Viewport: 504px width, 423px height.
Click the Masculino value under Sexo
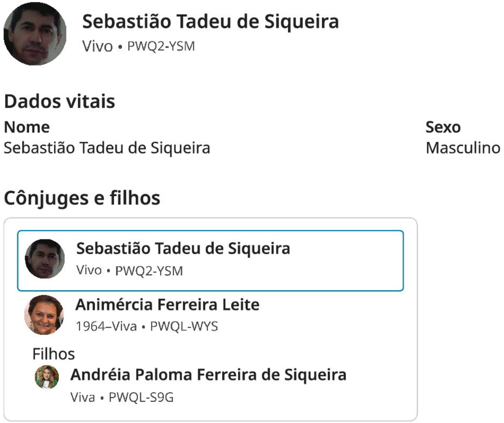(x=463, y=148)
